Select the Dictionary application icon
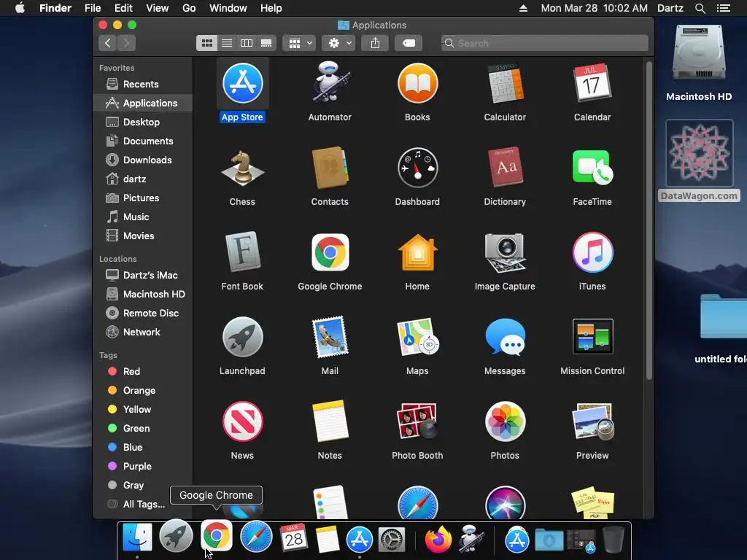The image size is (747, 560). (505, 168)
